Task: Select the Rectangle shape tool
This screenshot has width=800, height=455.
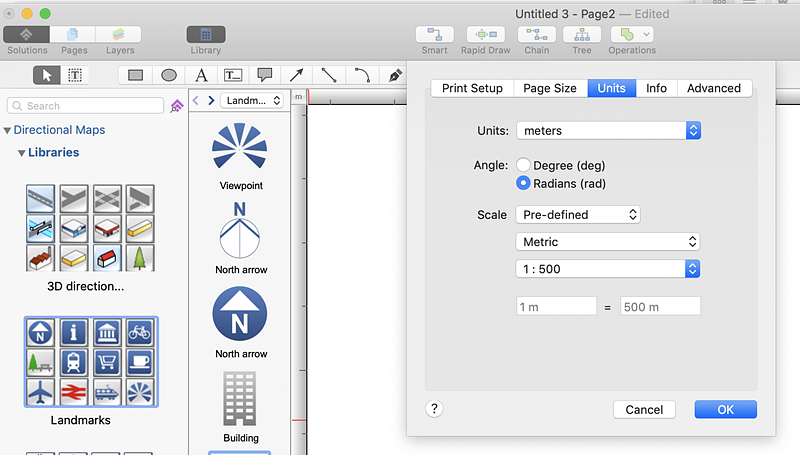Action: [x=135, y=75]
